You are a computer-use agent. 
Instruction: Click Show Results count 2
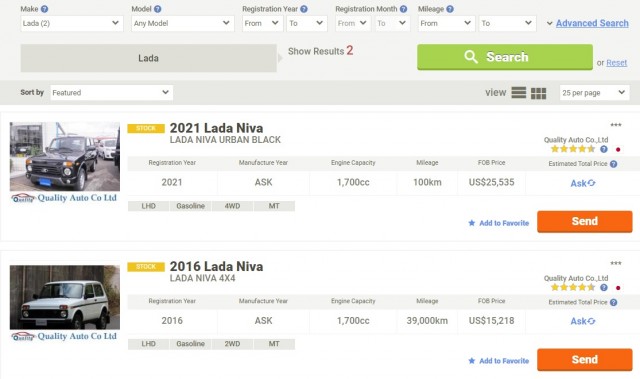[350, 51]
